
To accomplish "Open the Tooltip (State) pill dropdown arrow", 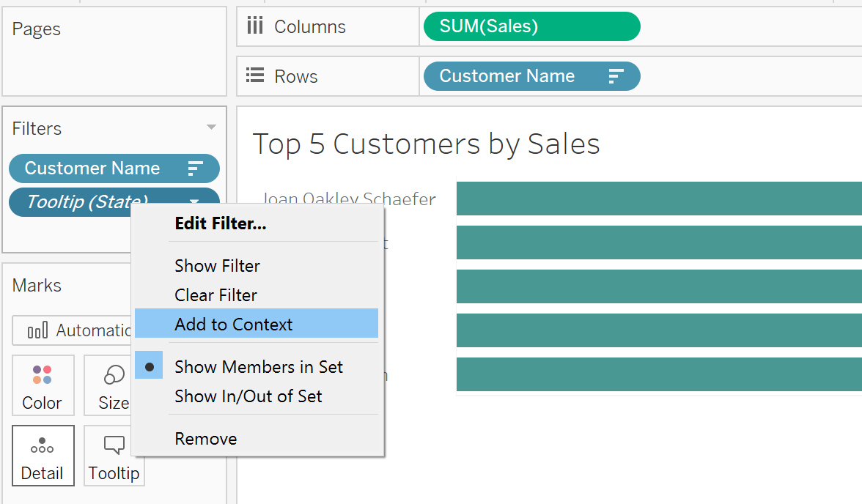I will (x=194, y=201).
